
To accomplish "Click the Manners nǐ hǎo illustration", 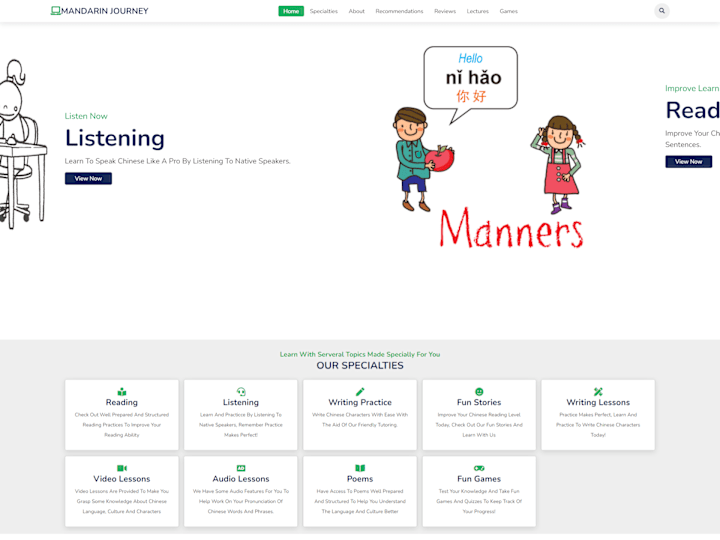I will coord(489,148).
